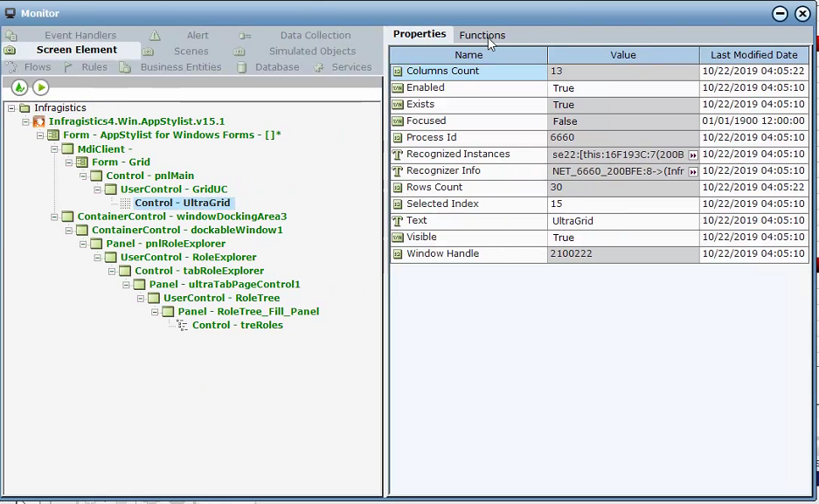This screenshot has width=819, height=504.
Task: Click the Rules flag icon
Action: [68, 67]
